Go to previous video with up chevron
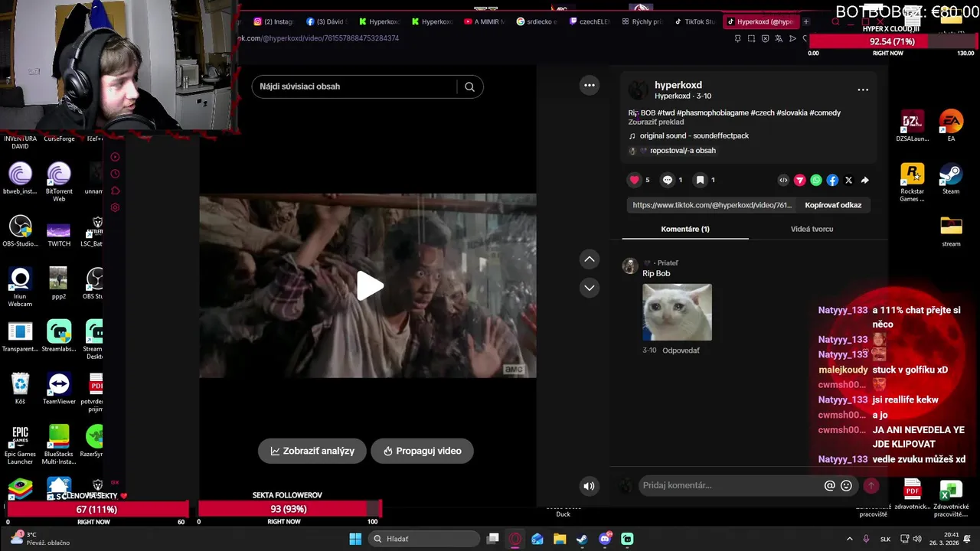 (x=590, y=259)
